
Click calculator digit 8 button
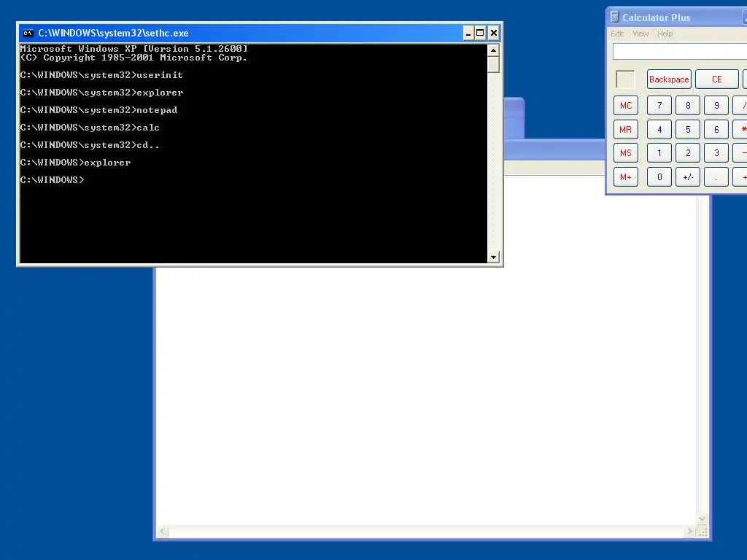tap(688, 106)
